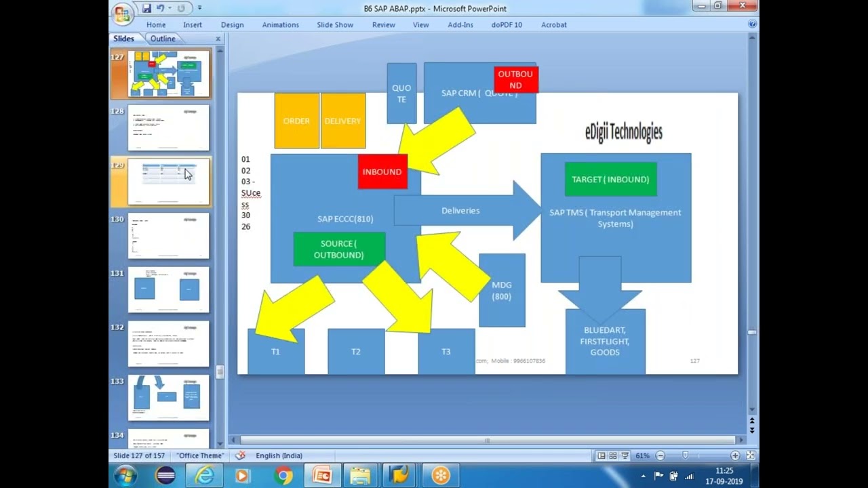Open the doPDF 10 ribbon tab

(507, 24)
